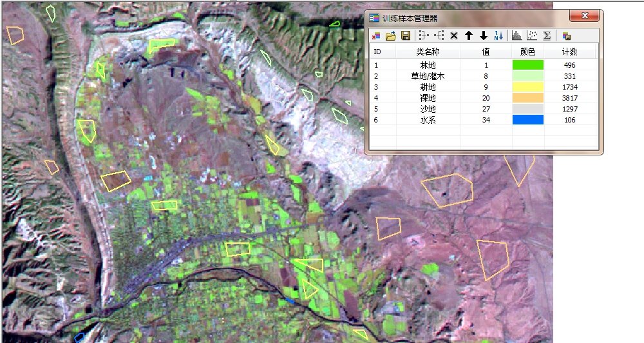The image size is (644, 343).
Task: Delete selected class with the X icon
Action: [x=454, y=35]
